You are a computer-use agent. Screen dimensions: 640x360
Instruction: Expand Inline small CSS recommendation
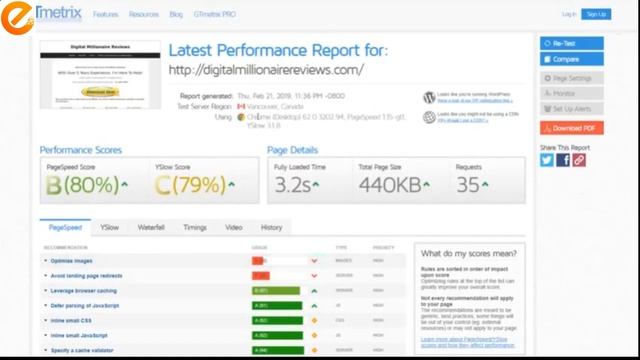71,320
